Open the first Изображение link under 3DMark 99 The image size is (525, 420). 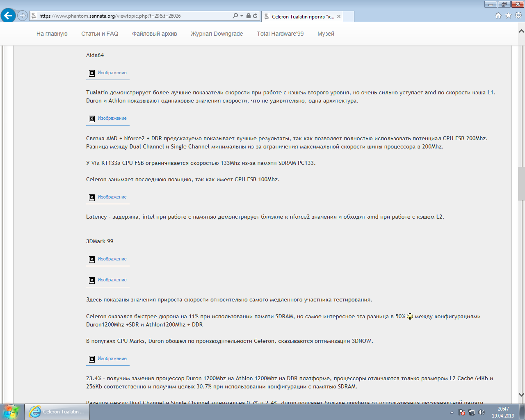pyautogui.click(x=112, y=259)
